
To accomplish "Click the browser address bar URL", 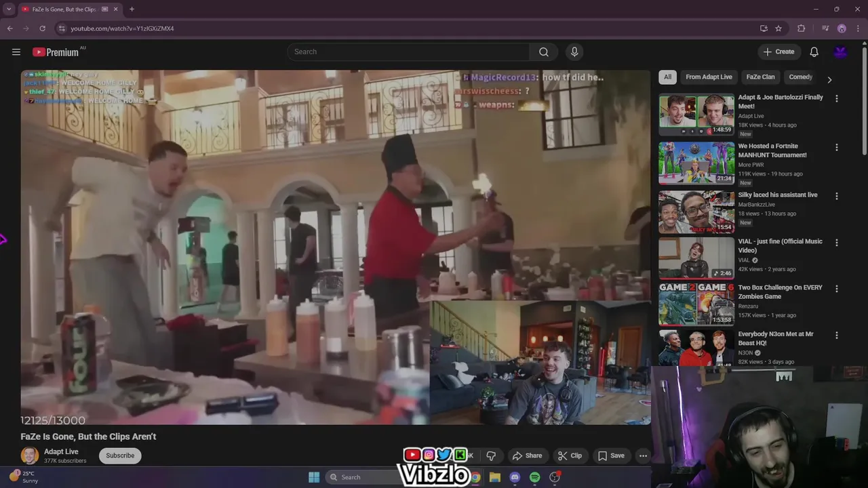I will [x=122, y=28].
